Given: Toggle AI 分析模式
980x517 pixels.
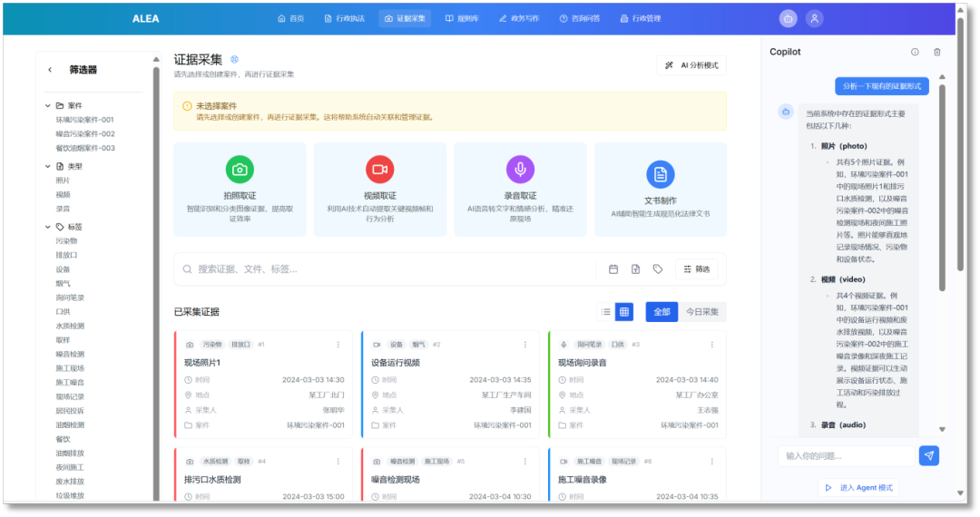Looking at the screenshot, I should pyautogui.click(x=691, y=65).
